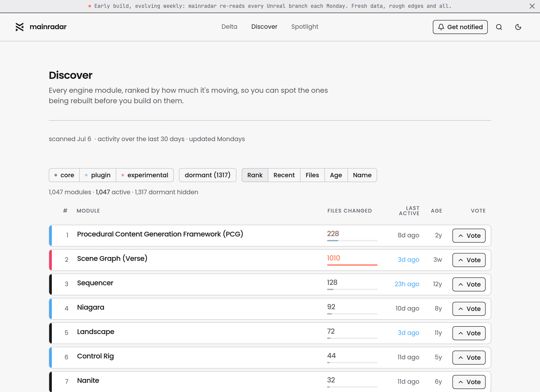Sort modules by Recent
The width and height of the screenshot is (540, 392).
coord(284,175)
